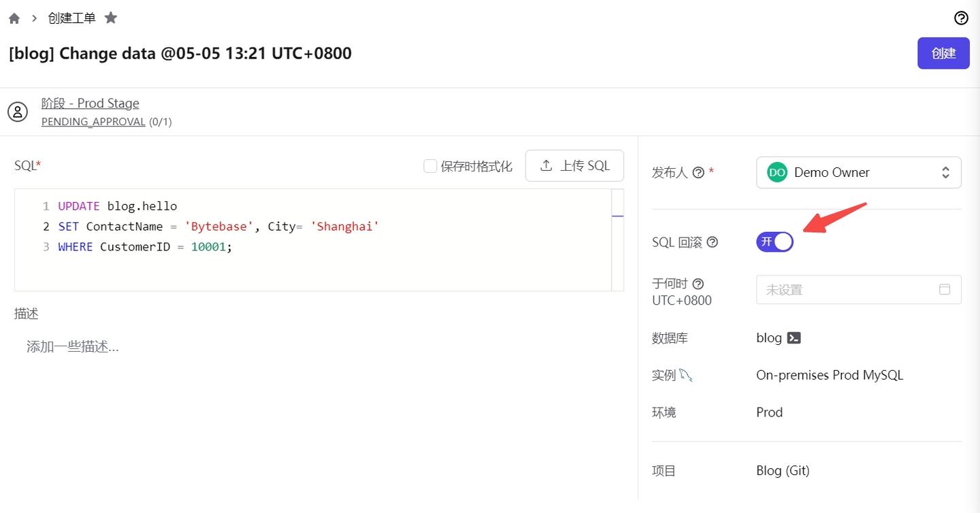Click the 上传 SQL button
980x513 pixels.
[574, 166]
